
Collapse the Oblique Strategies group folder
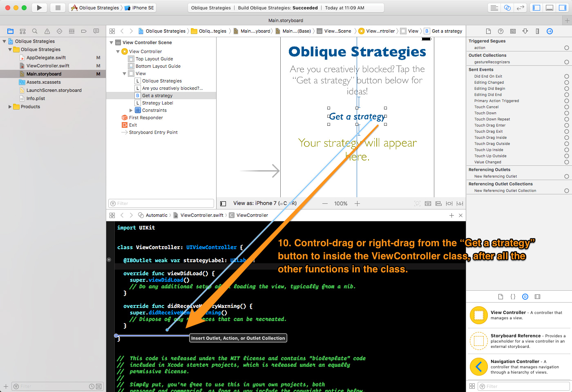(x=10, y=49)
